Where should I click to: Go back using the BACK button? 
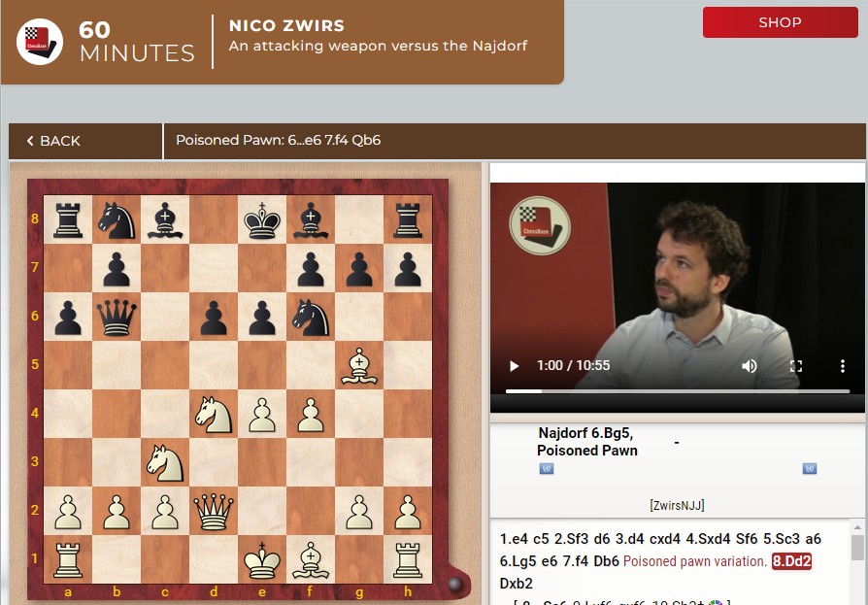tap(53, 141)
